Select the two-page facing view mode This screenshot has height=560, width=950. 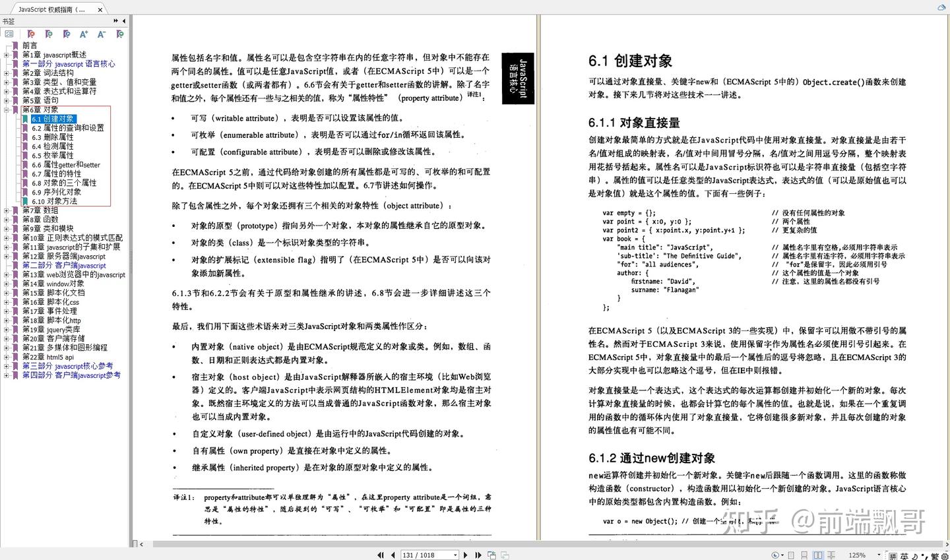point(818,555)
